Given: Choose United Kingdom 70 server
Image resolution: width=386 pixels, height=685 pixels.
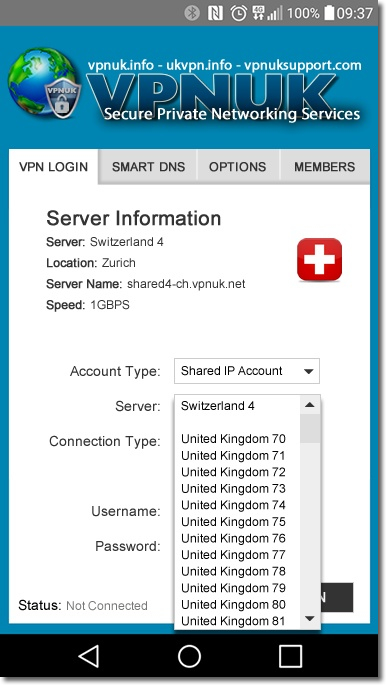Looking at the screenshot, I should 233,439.
